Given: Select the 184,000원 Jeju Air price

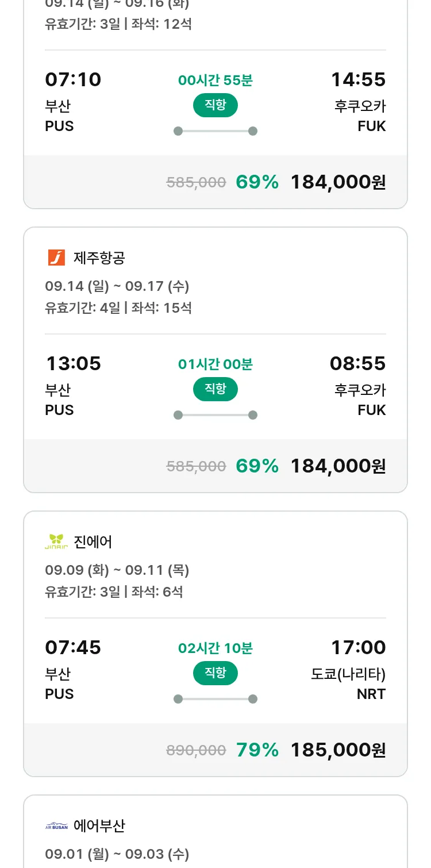Looking at the screenshot, I should coord(338,466).
